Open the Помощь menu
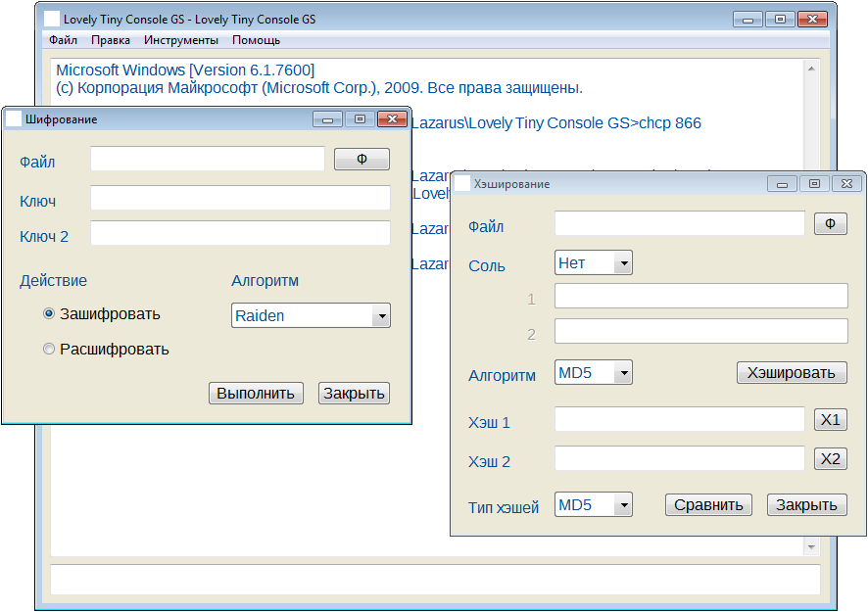Viewport: 868px width, 612px height. point(256,40)
